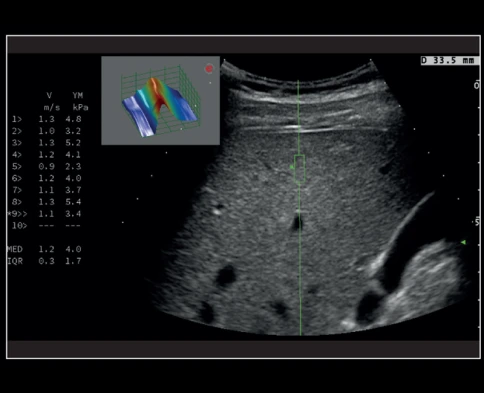Screen dimensions: 484x393
Task: Select the green ROI measurement box
Action: tap(299, 169)
